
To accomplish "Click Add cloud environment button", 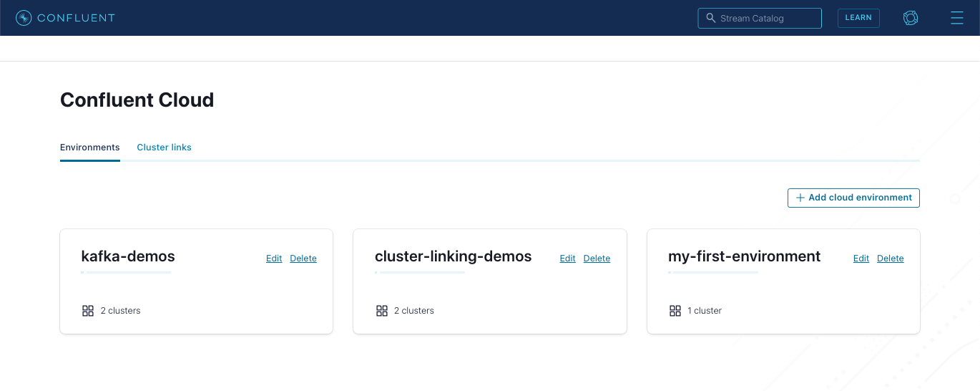I will click(x=853, y=198).
